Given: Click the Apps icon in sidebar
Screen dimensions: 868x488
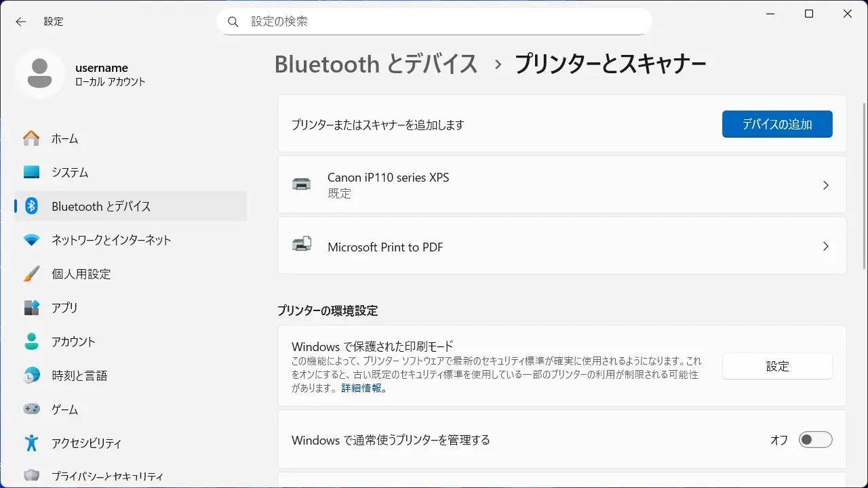Looking at the screenshot, I should click(31, 308).
